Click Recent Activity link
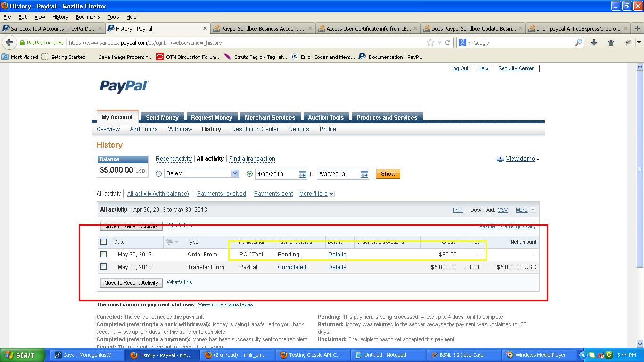 [174, 159]
